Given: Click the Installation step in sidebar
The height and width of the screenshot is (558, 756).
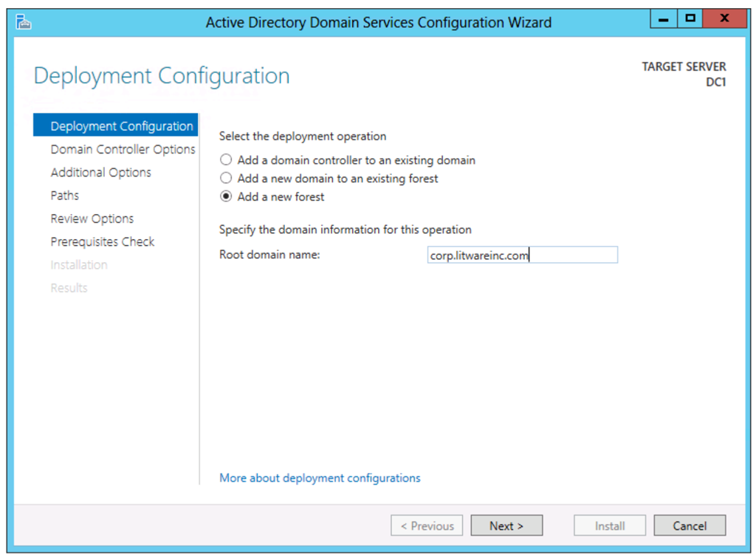Looking at the screenshot, I should coord(79,265).
